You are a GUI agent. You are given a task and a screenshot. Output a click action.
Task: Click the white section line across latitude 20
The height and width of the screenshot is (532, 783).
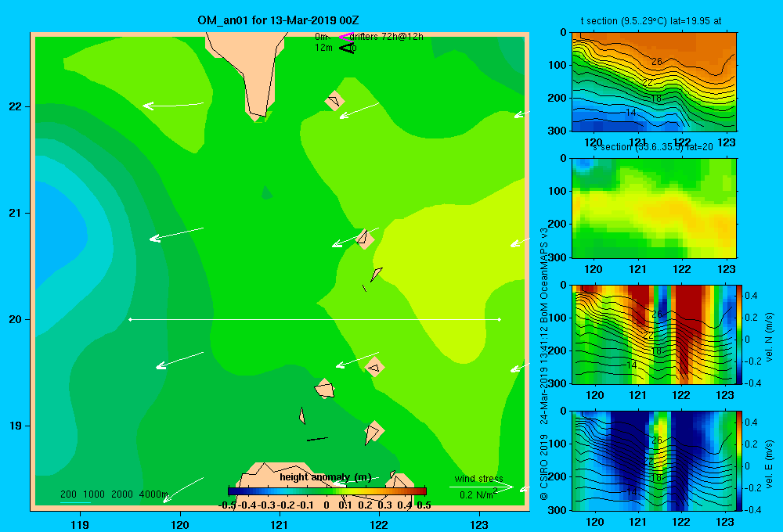tap(315, 319)
